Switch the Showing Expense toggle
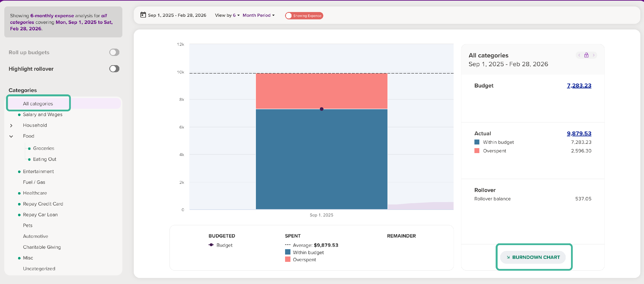Image resolution: width=644 pixels, height=284 pixels. tap(304, 15)
